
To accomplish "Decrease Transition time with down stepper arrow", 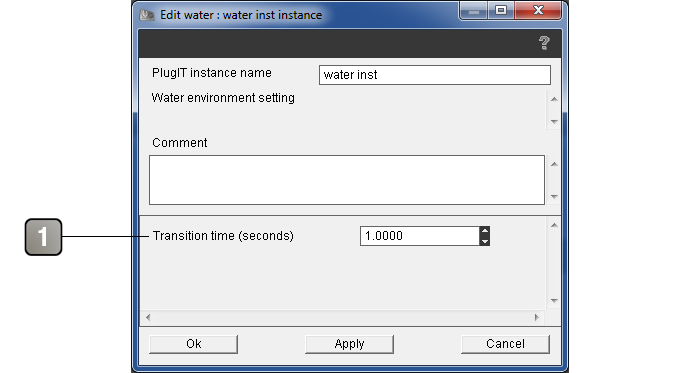I will coord(484,241).
